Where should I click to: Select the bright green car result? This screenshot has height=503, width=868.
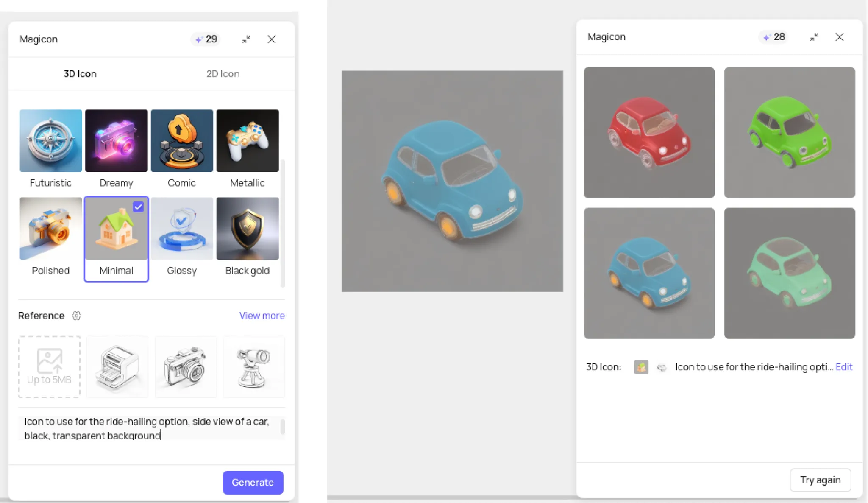point(790,132)
